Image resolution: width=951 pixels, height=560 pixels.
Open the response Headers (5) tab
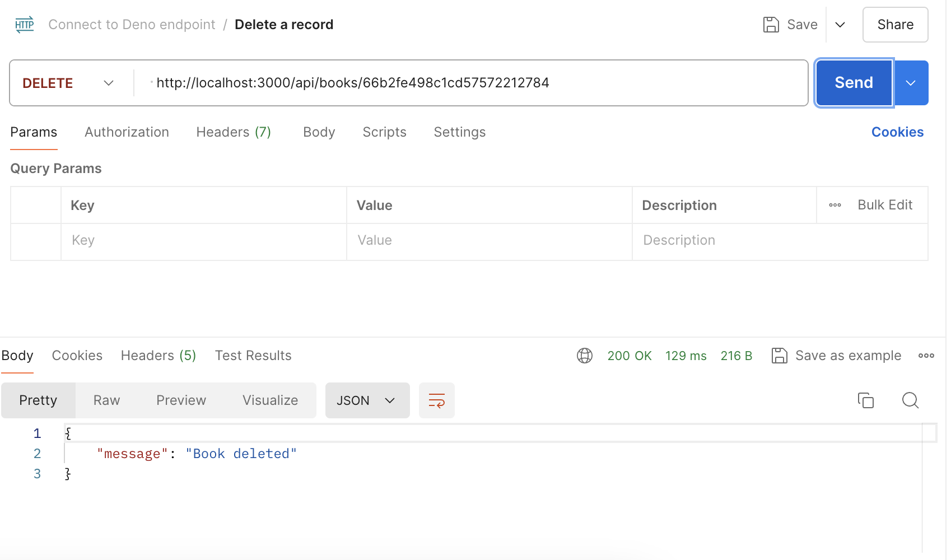pos(158,356)
